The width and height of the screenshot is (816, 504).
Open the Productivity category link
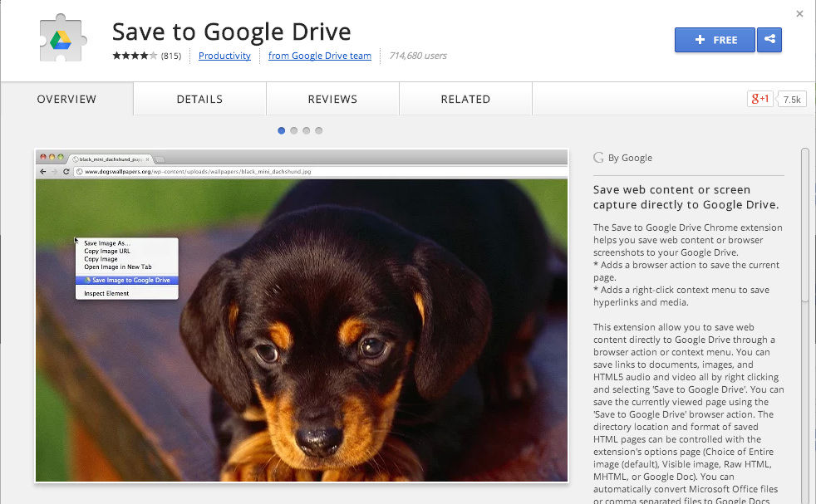pos(225,56)
